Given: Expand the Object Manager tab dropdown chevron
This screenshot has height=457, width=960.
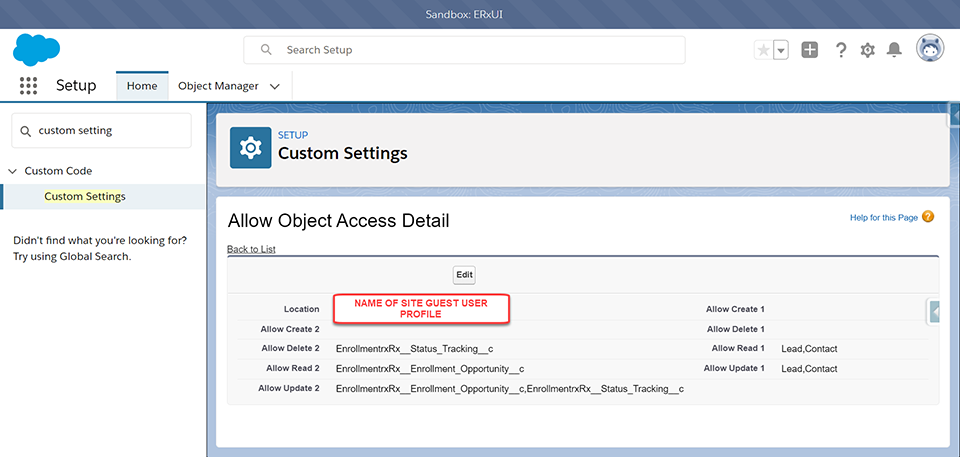Looking at the screenshot, I should click(x=275, y=86).
